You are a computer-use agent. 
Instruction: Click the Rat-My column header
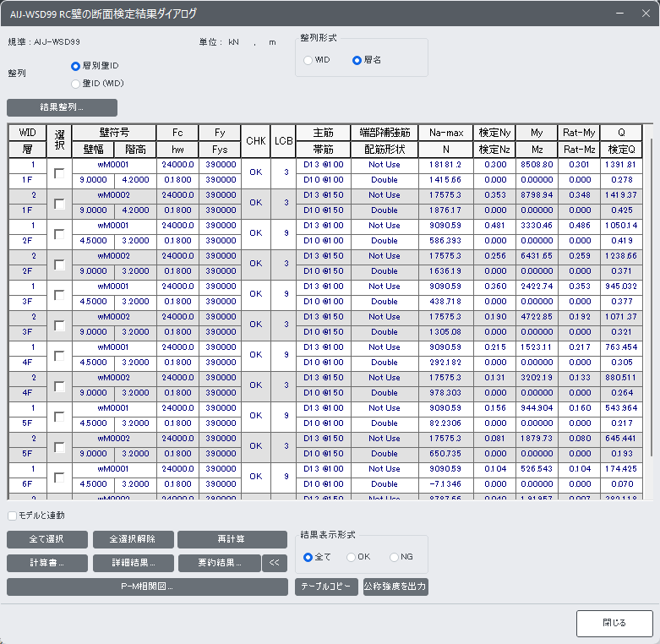point(579,133)
